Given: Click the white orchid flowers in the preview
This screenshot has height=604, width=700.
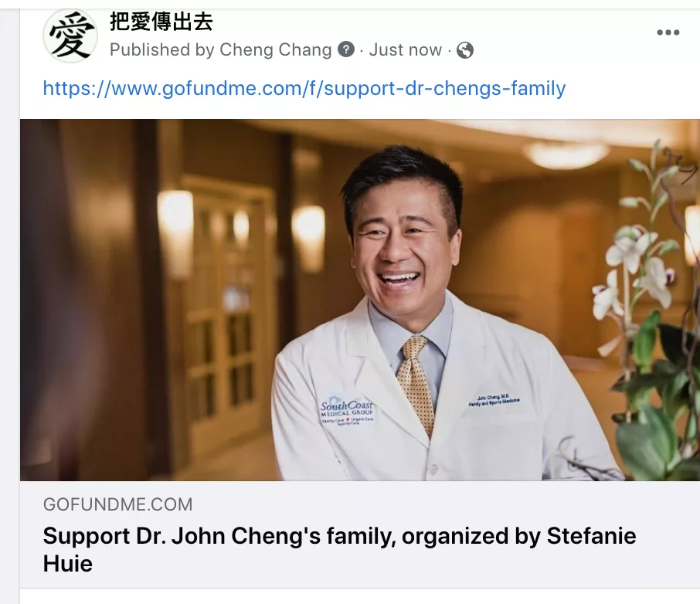Looking at the screenshot, I should pyautogui.click(x=634, y=268).
